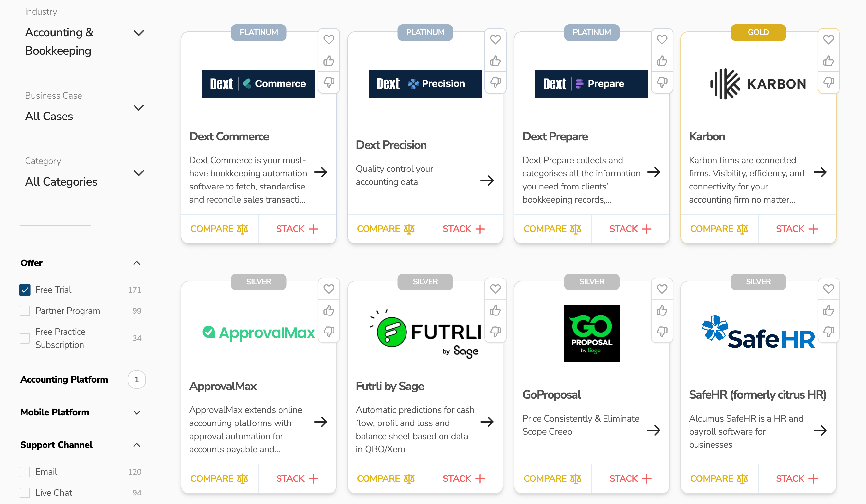Expand the Mobile Platform section
The image size is (866, 504).
coord(137,412)
